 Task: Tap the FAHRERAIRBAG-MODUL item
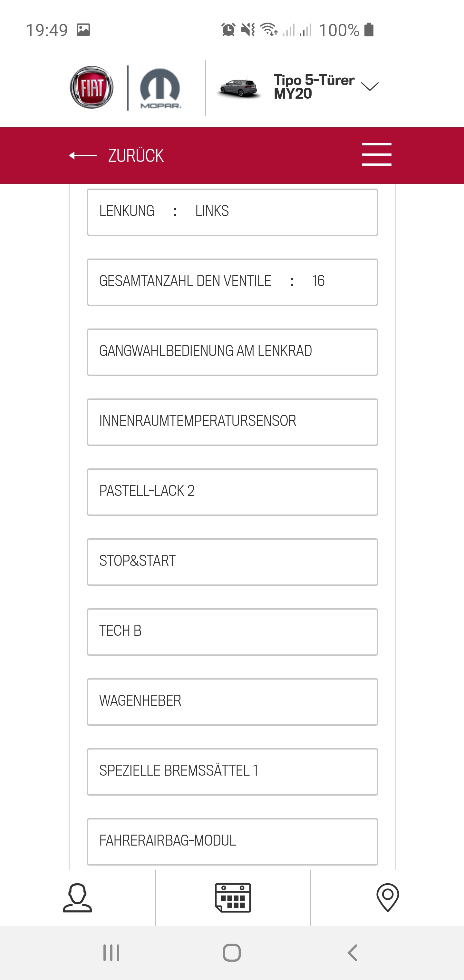pos(232,841)
